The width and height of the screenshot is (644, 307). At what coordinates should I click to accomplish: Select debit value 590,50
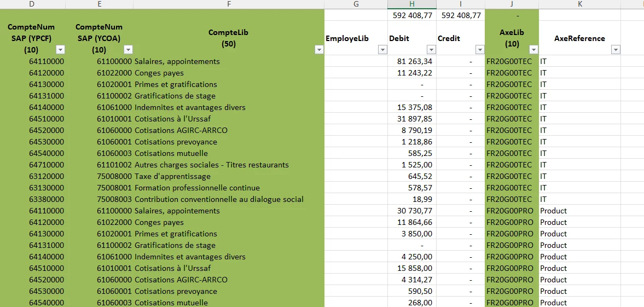coord(412,291)
